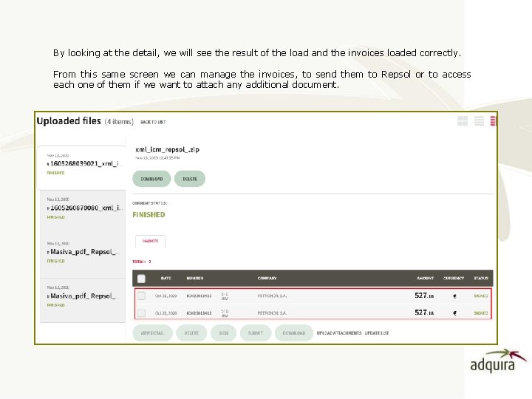The width and height of the screenshot is (532, 399).
Task: Click the second row's 527 amount cell
Action: 424,313
